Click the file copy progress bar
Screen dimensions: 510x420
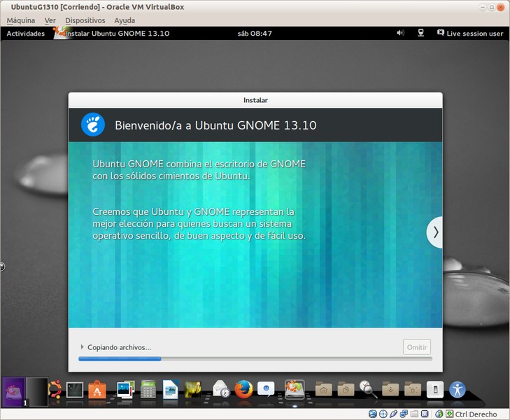pos(255,359)
